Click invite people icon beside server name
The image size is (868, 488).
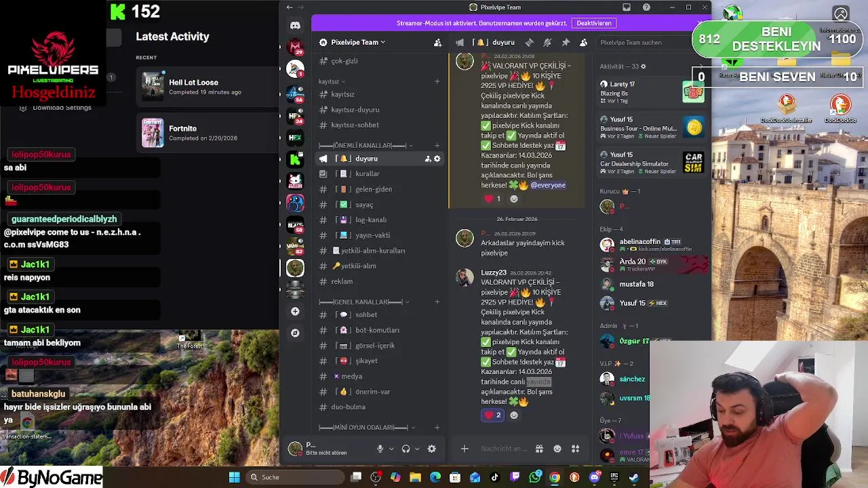(438, 42)
